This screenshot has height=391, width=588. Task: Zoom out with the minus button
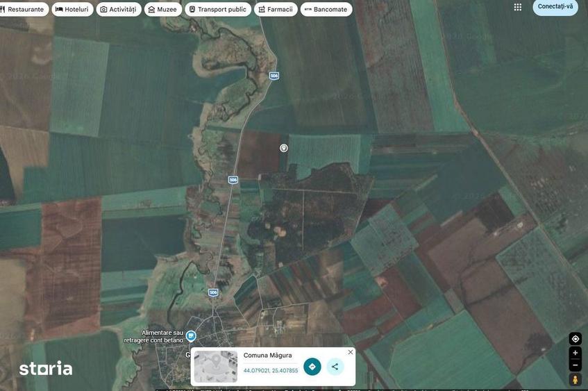[575, 365]
